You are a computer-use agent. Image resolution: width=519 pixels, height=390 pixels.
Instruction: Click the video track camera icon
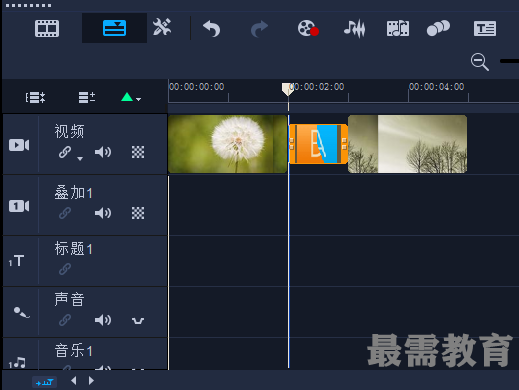(19, 145)
